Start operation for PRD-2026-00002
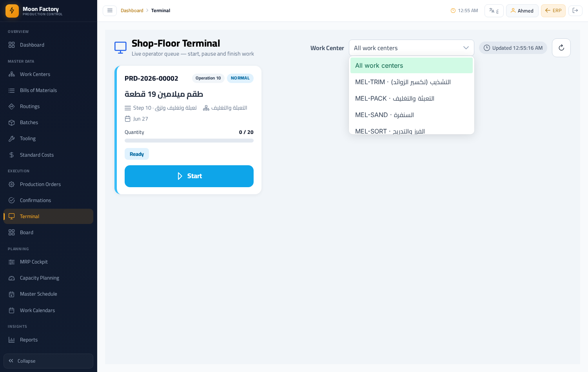The image size is (588, 372). (189, 176)
